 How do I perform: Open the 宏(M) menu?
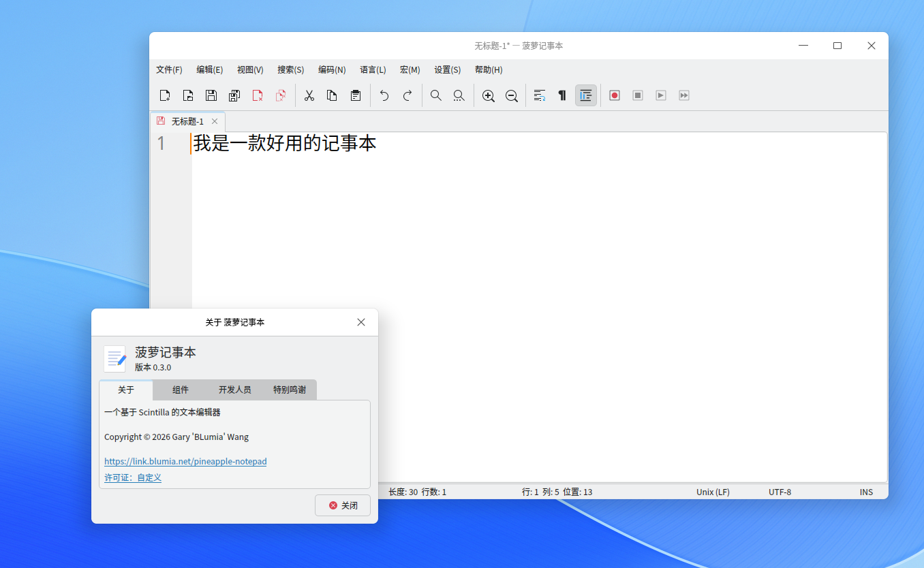(410, 69)
